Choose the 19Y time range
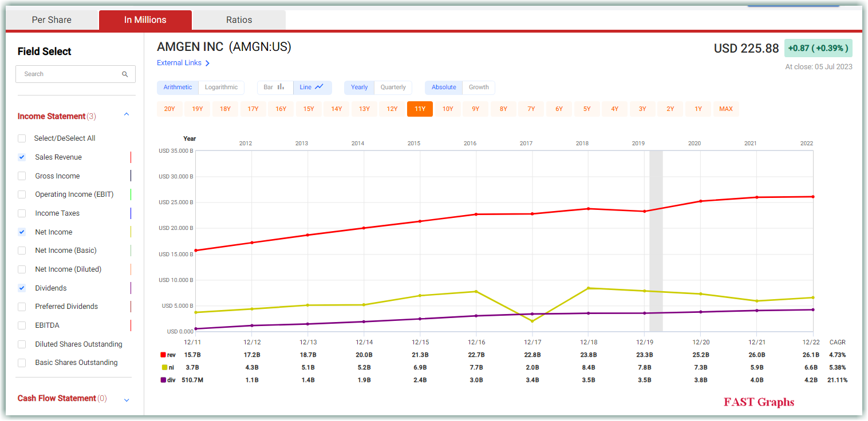This screenshot has height=421, width=868. (x=198, y=109)
